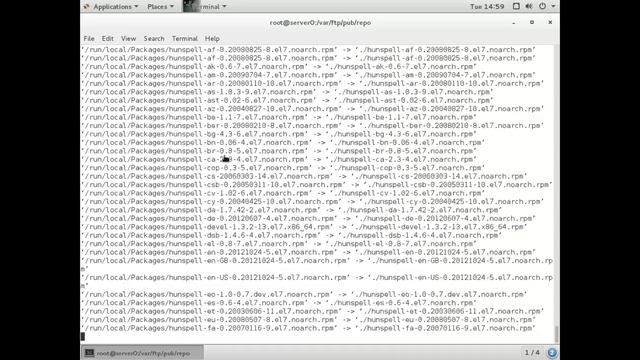
Task: Click the hunspell-en-GB-0.20121024-5 output line
Action: 317,264
